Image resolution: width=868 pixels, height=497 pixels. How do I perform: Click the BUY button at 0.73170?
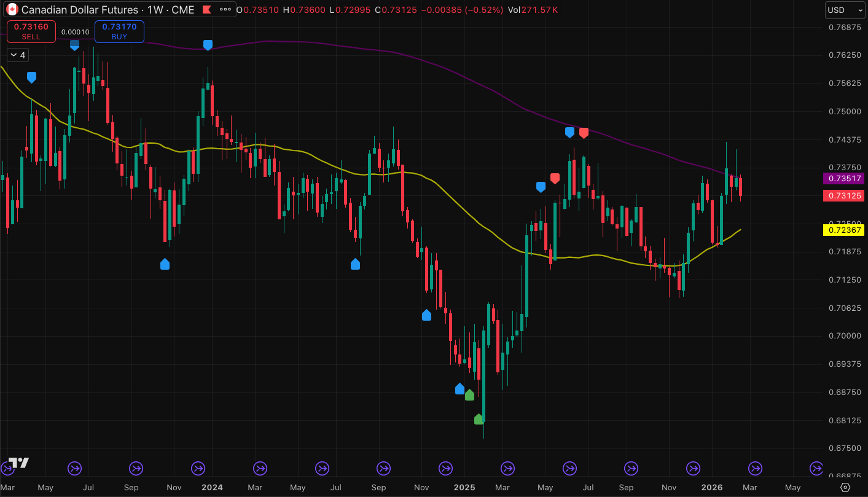pos(119,31)
